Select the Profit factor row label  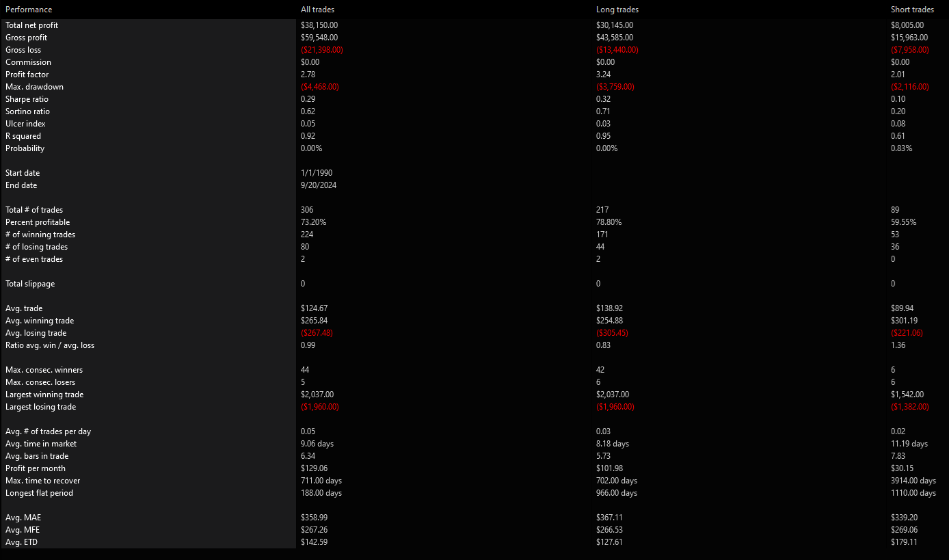[x=27, y=75]
